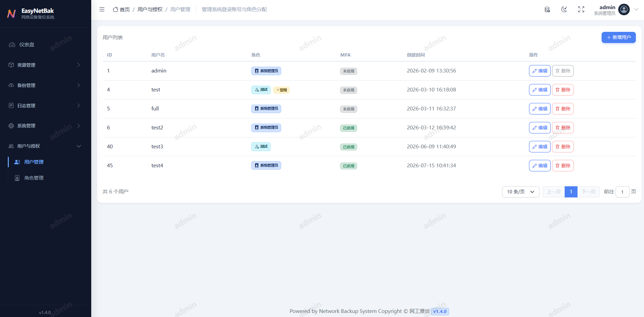This screenshot has height=317, width=644.
Task: Click 首页 breadcrumb link
Action: click(x=125, y=9)
